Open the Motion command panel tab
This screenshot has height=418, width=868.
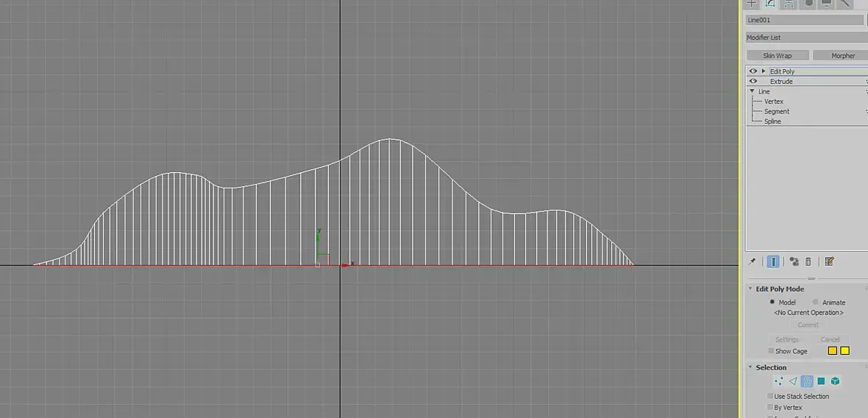808,4
